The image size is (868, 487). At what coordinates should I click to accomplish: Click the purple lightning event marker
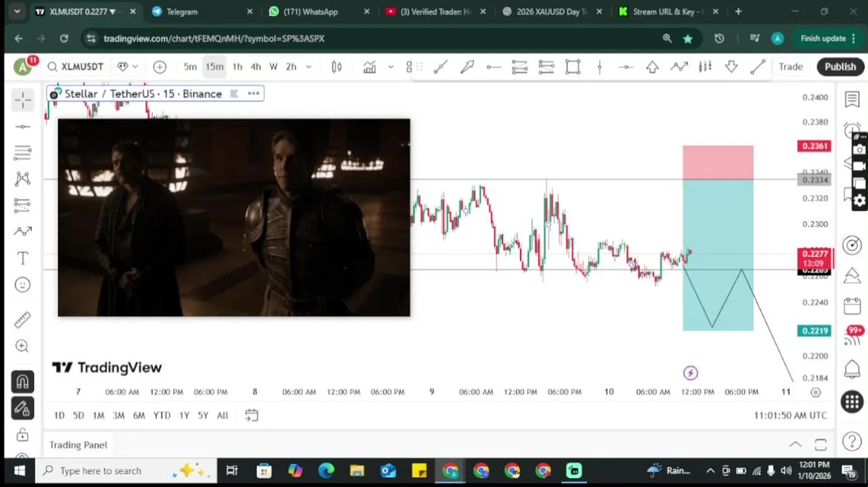pyautogui.click(x=690, y=373)
